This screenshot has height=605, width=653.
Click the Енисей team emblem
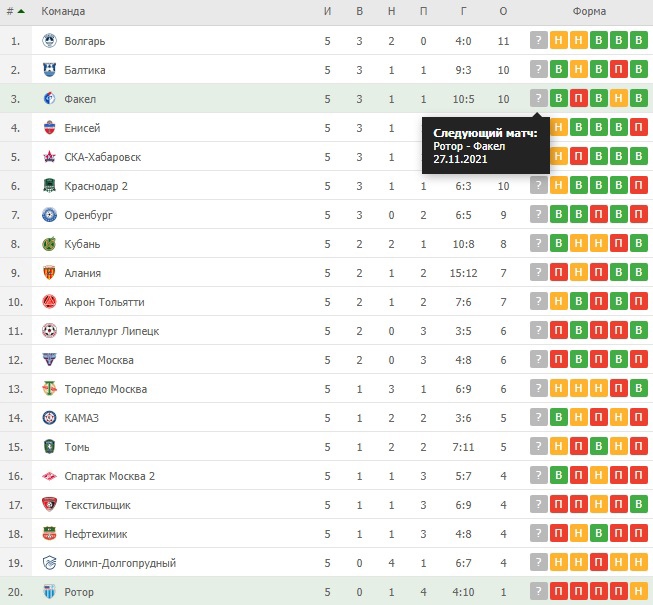click(50, 128)
